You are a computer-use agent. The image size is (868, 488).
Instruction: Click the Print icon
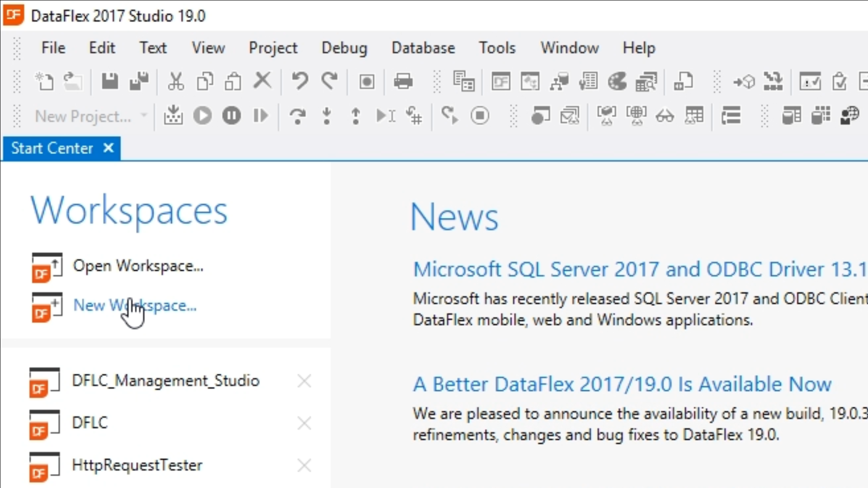pyautogui.click(x=403, y=82)
